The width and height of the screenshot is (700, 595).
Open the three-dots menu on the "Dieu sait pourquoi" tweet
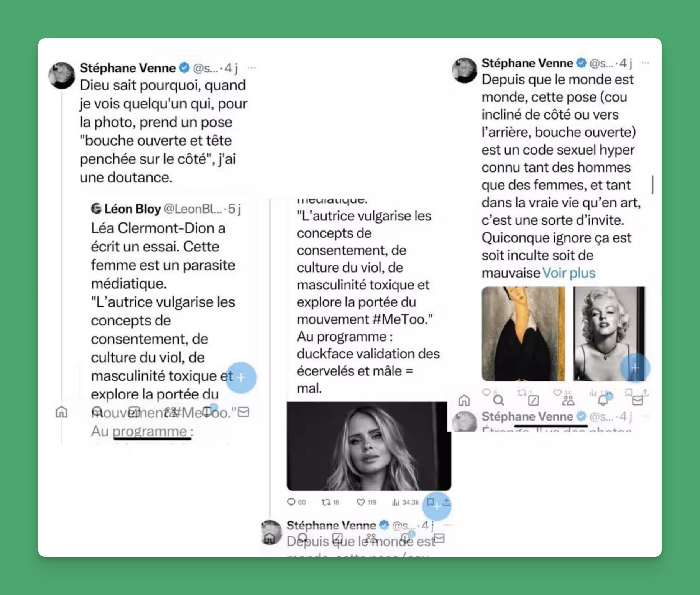(x=251, y=68)
